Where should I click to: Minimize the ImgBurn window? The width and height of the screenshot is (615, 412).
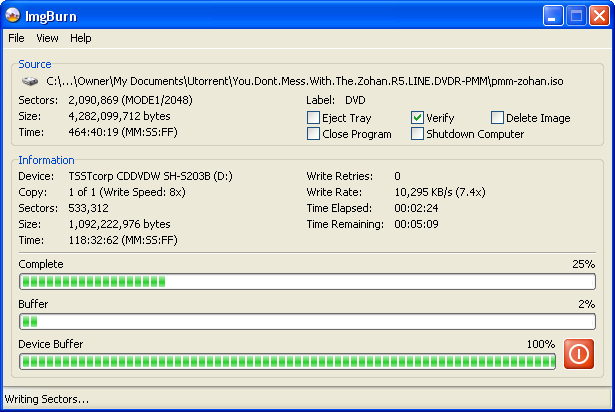tap(553, 16)
